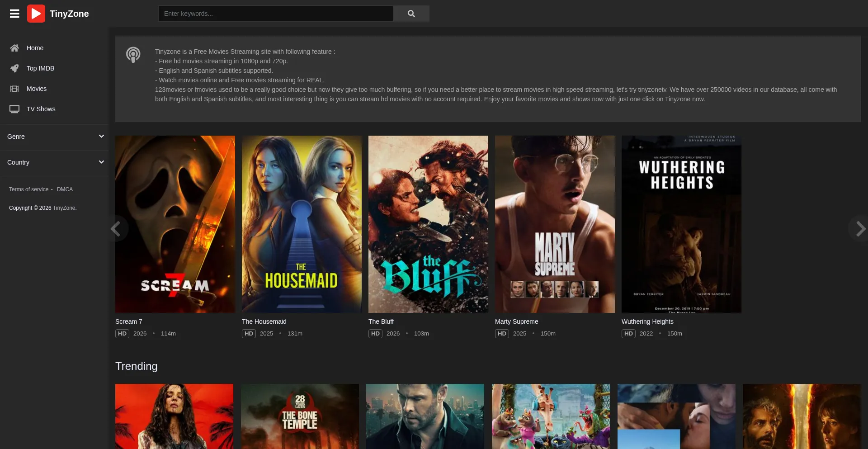Click the HD badge under The Housemaid
Viewport: 868px width, 449px height.
249,334
